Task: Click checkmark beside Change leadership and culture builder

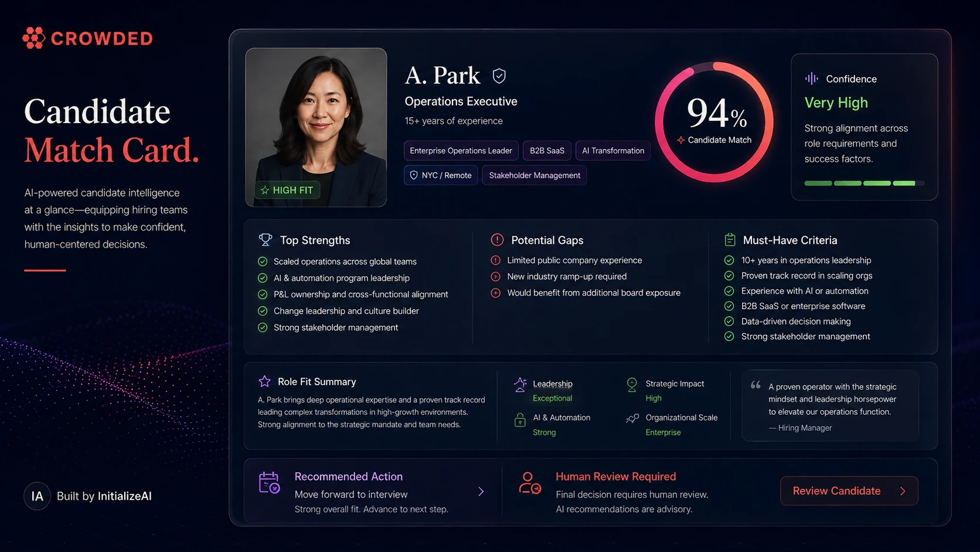Action: point(263,311)
